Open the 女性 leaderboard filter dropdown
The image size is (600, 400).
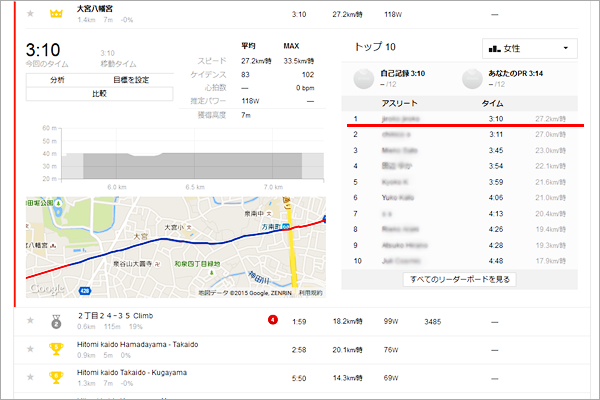point(530,49)
